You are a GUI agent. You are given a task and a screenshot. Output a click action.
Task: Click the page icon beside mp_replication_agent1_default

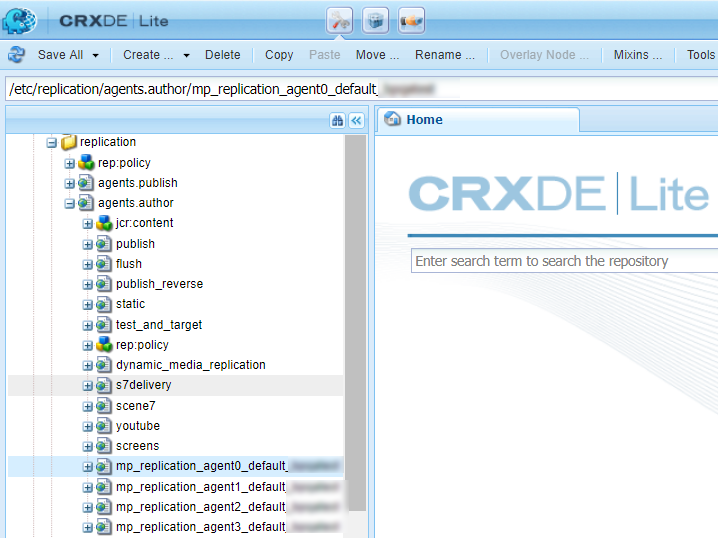point(104,487)
